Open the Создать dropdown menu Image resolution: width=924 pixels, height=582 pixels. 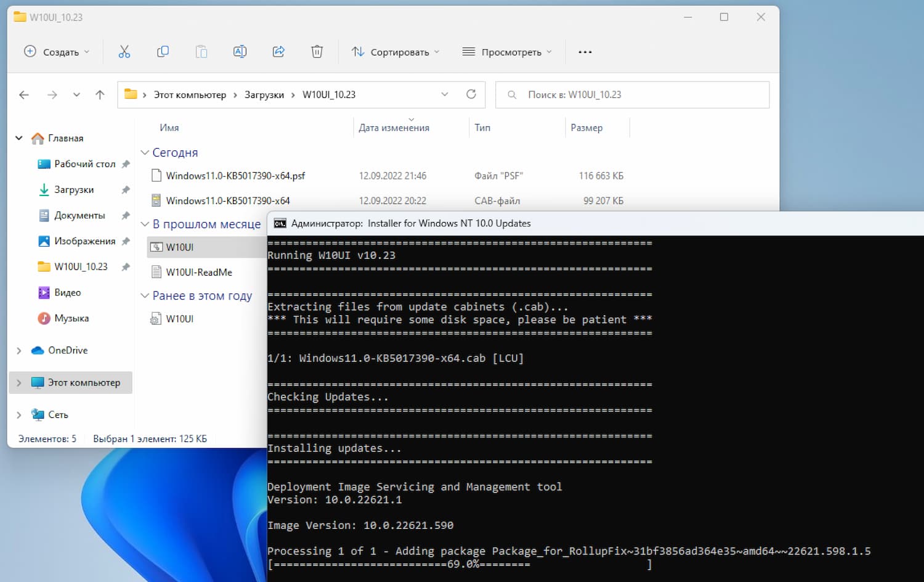(x=57, y=52)
